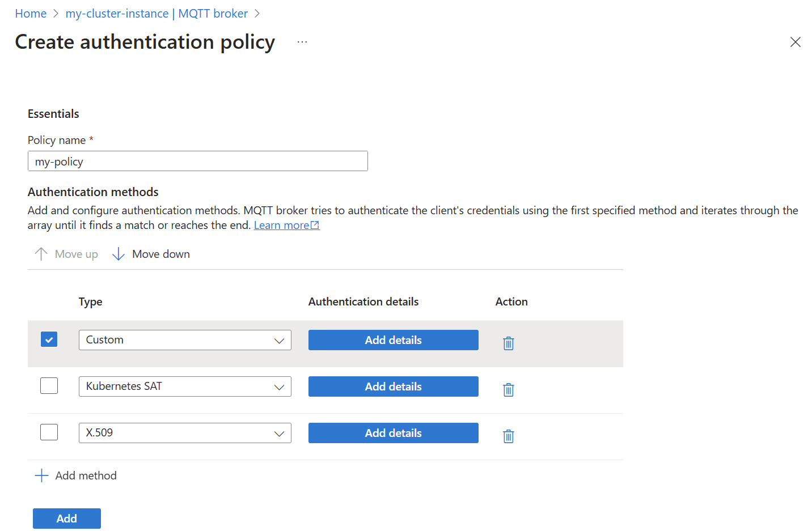Click Add details for the Custom method
This screenshot has width=812, height=531.
[x=393, y=340]
